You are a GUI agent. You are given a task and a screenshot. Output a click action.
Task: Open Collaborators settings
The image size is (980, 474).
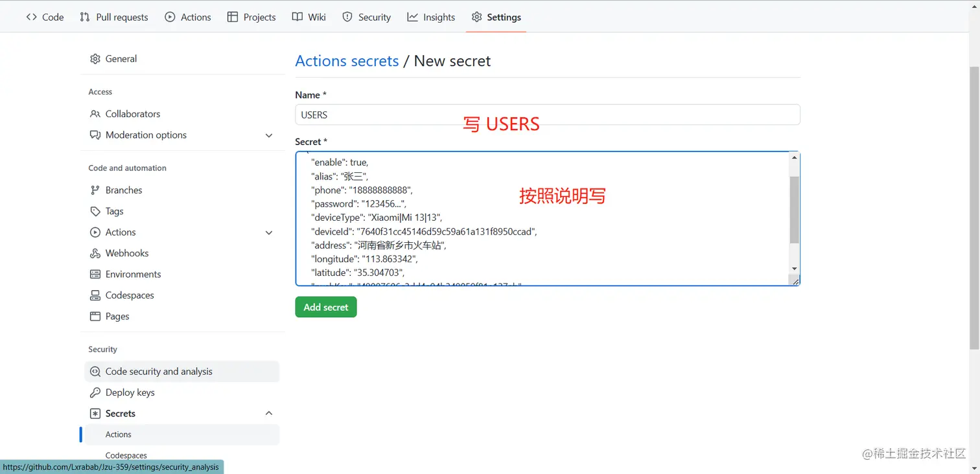[x=182, y=114]
